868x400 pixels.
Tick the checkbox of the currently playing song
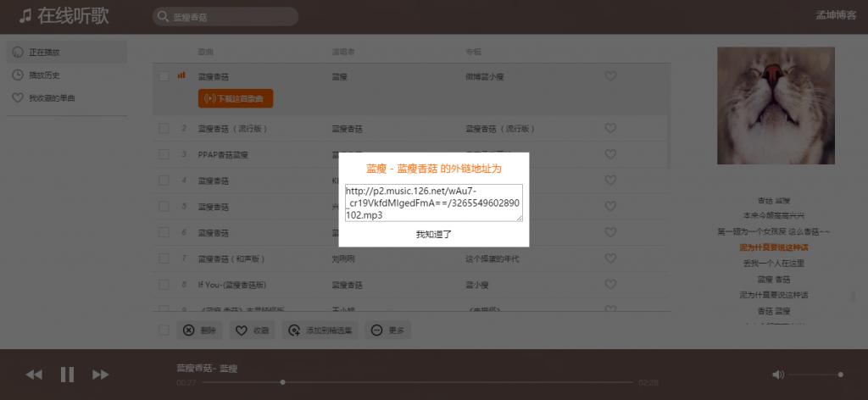point(164,76)
